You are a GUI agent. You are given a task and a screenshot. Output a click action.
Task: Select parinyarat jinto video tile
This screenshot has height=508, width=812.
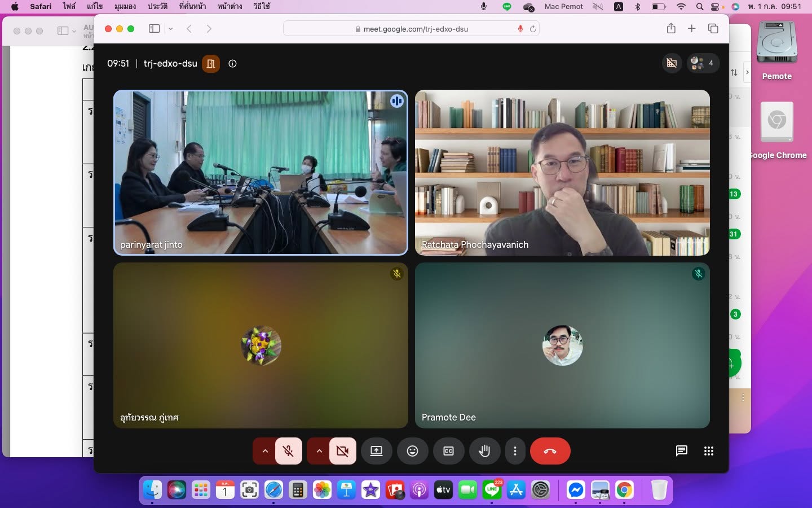tap(261, 173)
